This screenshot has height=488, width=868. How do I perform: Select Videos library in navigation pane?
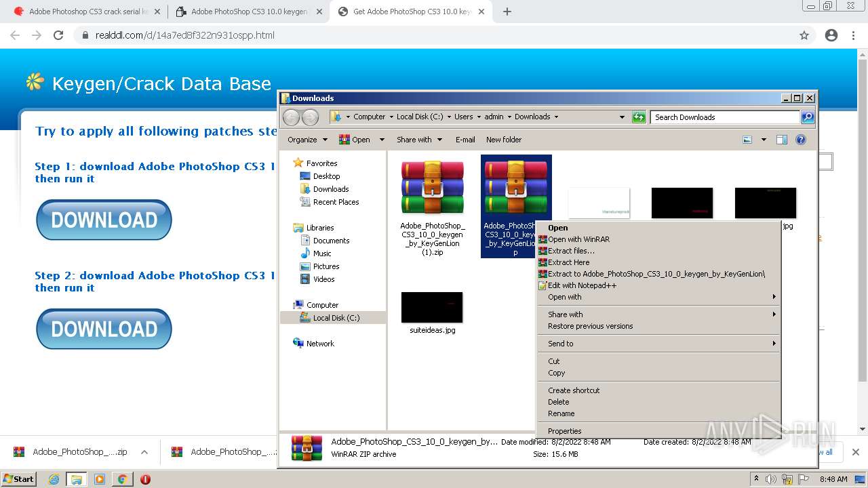(x=323, y=279)
